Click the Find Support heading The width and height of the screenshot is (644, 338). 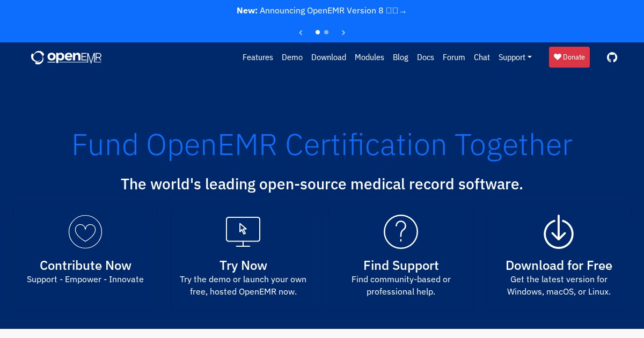pos(401,266)
